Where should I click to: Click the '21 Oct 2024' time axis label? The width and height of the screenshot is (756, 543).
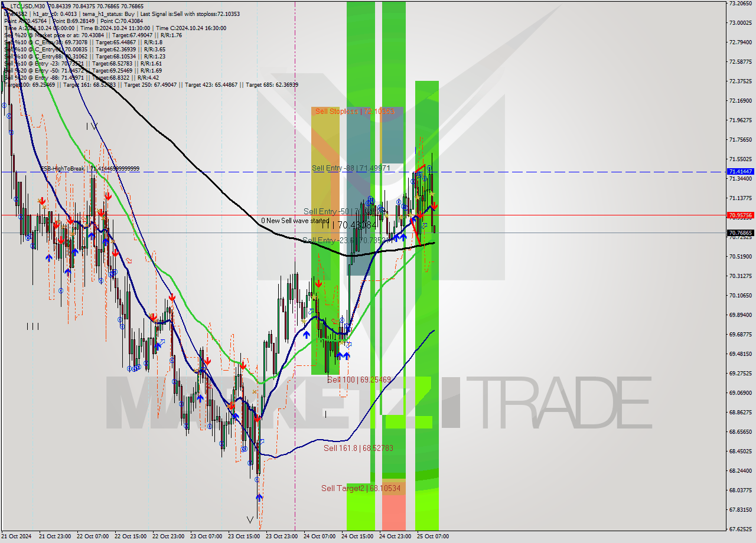pos(15,537)
